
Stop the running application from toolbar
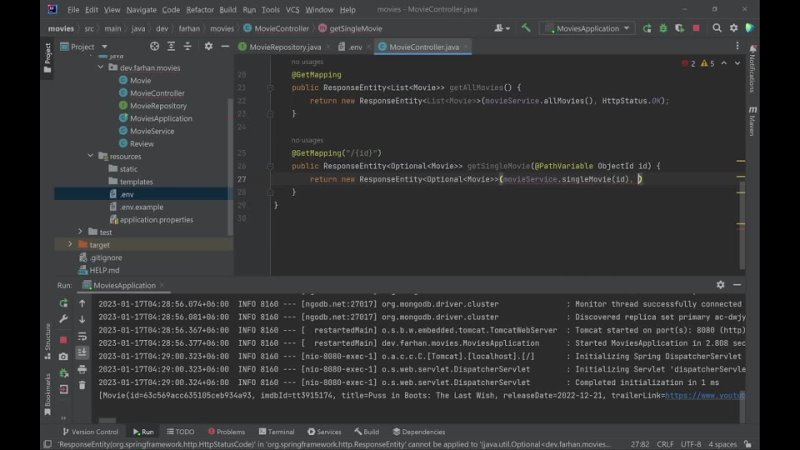[x=696, y=29]
